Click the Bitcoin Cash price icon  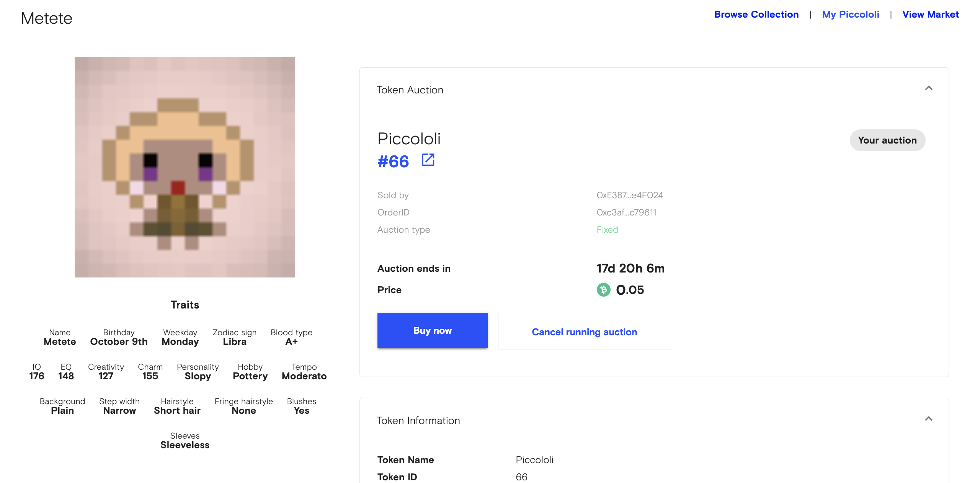(x=604, y=290)
